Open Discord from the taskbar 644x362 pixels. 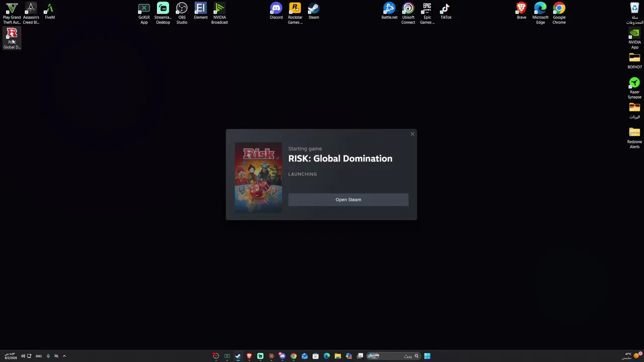tap(282, 356)
